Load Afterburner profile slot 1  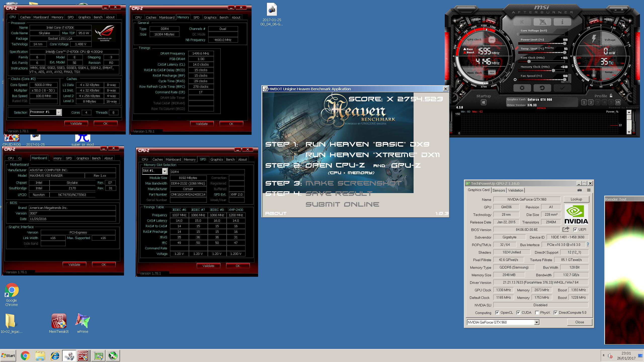tap(584, 102)
